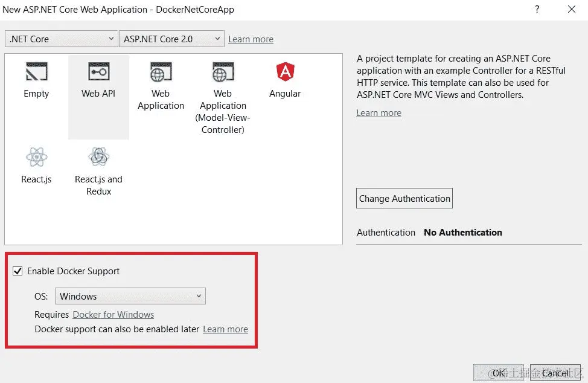
Task: Open Learn more link under template description
Action: [x=379, y=113]
